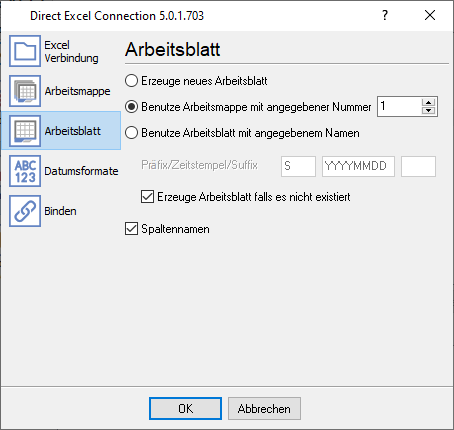Image resolution: width=454 pixels, height=430 pixels.
Task: Open the Excel Verbindung folder icon
Action: (25, 51)
